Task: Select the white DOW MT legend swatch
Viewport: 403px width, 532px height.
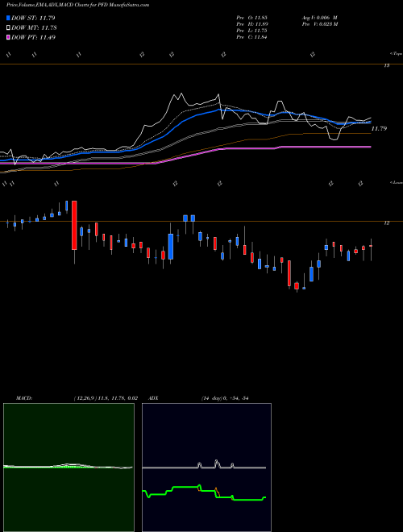Action: [8, 27]
